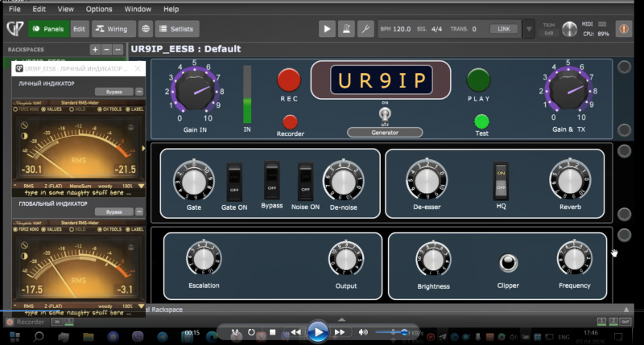Select FORCE MONO in ГЛОБАЛЬНЫЙ ИНДИКАТОР meter
The image size is (644, 345).
[x=27, y=229]
